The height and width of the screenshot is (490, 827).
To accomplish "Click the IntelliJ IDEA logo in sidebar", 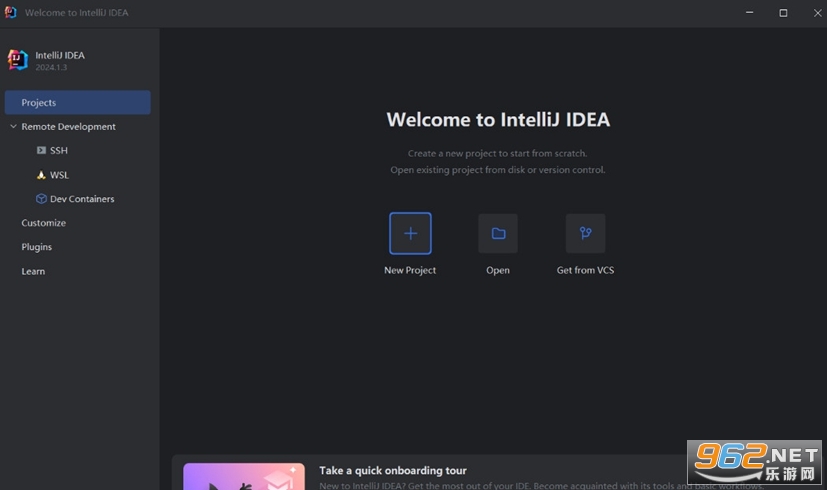I will point(17,60).
